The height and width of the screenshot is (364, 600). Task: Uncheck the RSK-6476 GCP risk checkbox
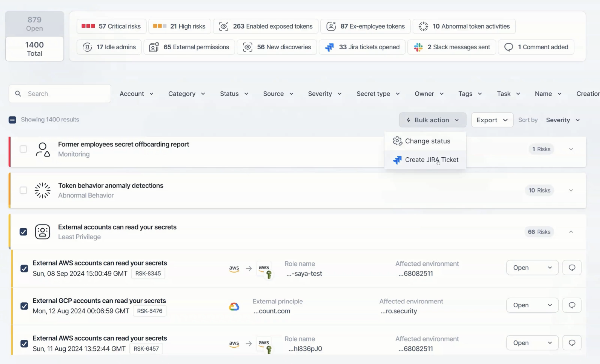(x=24, y=306)
